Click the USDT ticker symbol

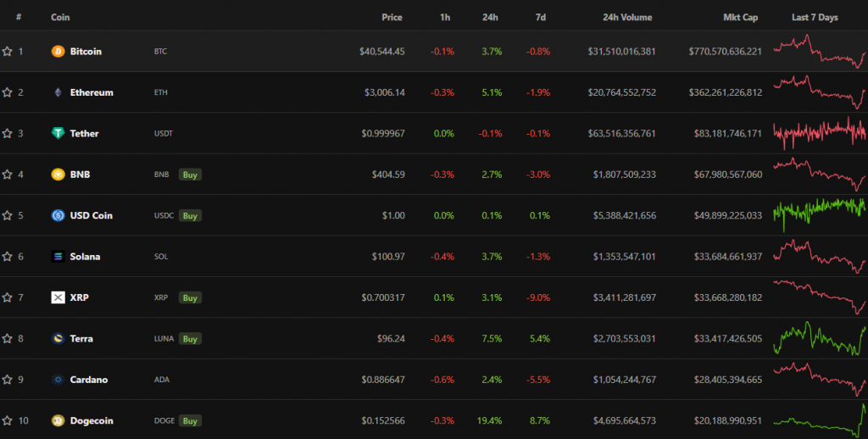click(x=164, y=133)
